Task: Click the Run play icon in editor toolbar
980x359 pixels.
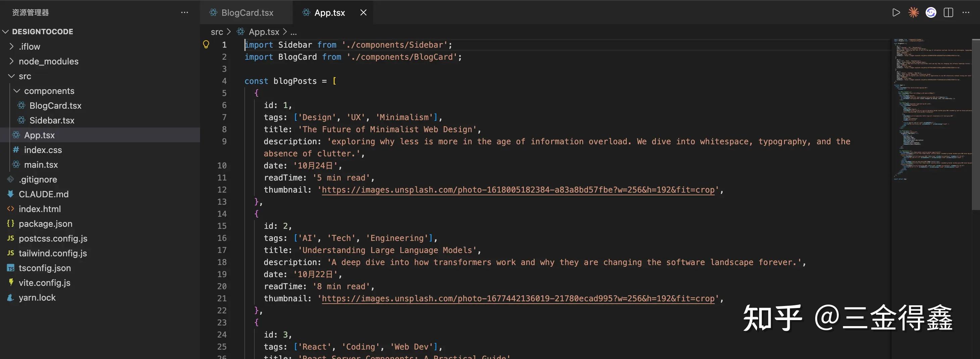Action: (896, 12)
